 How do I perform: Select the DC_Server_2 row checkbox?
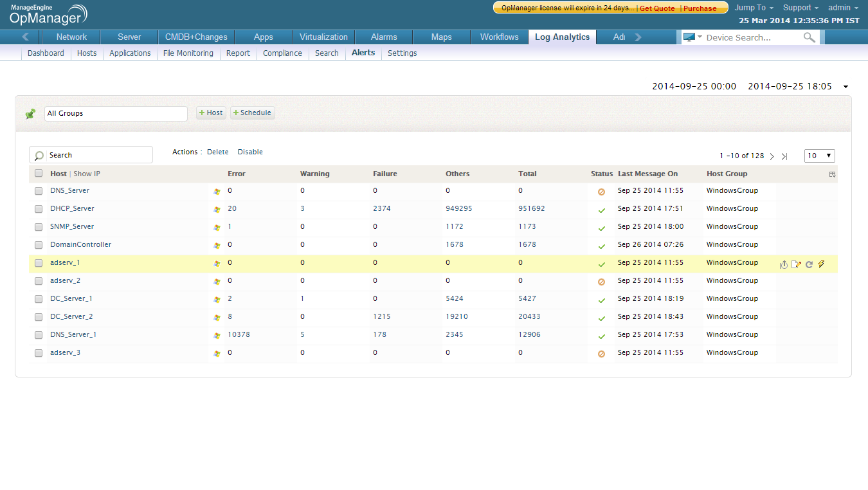[x=39, y=317]
